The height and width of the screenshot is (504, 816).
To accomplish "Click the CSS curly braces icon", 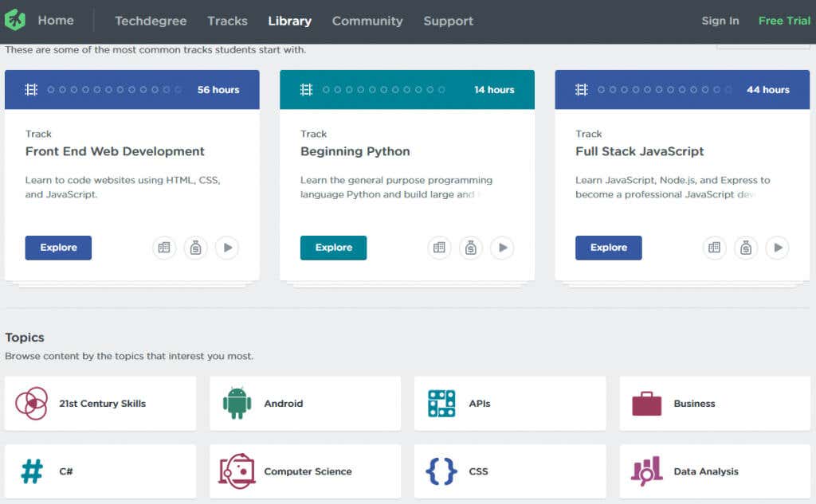I will [441, 471].
